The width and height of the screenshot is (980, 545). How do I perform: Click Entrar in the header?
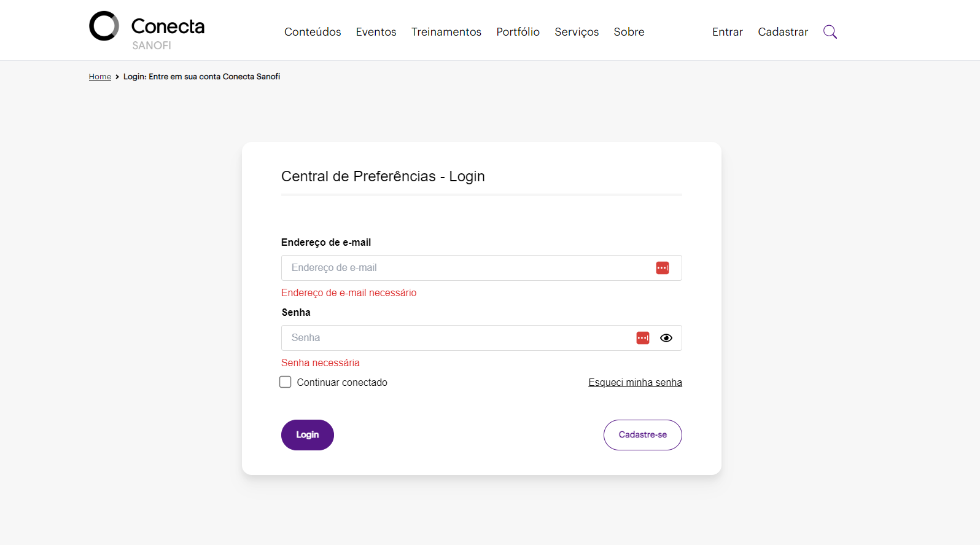pos(727,32)
